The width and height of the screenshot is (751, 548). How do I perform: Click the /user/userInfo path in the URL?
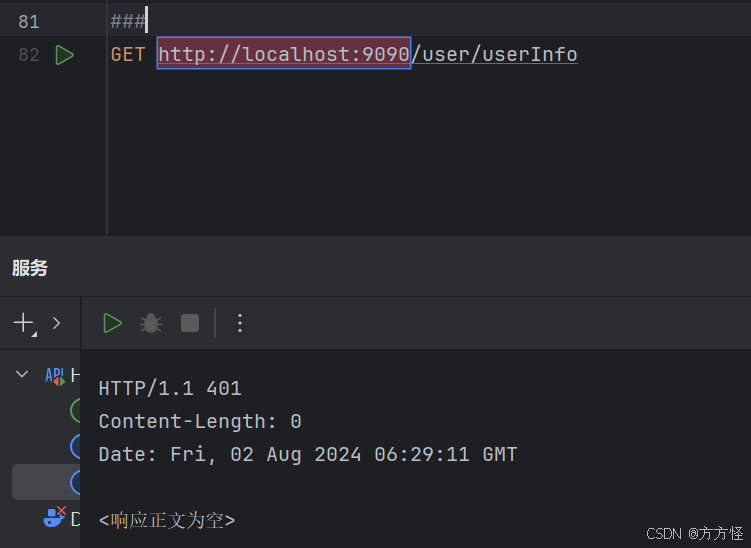[494, 54]
